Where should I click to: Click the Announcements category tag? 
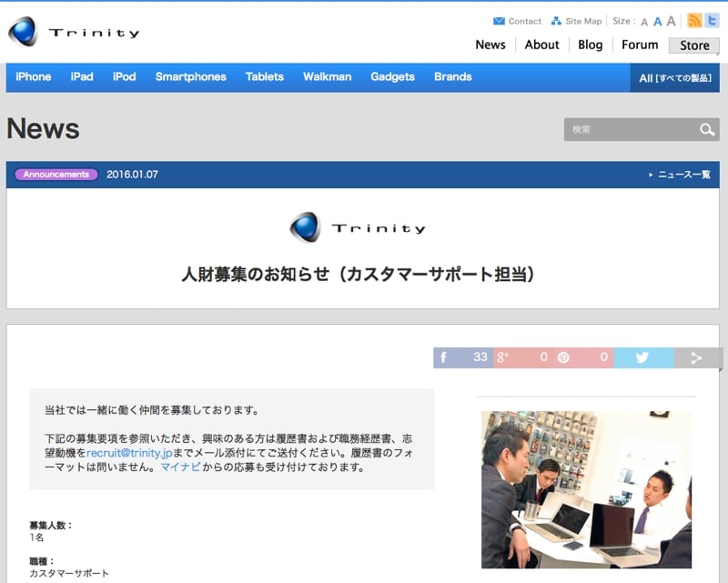(x=56, y=175)
